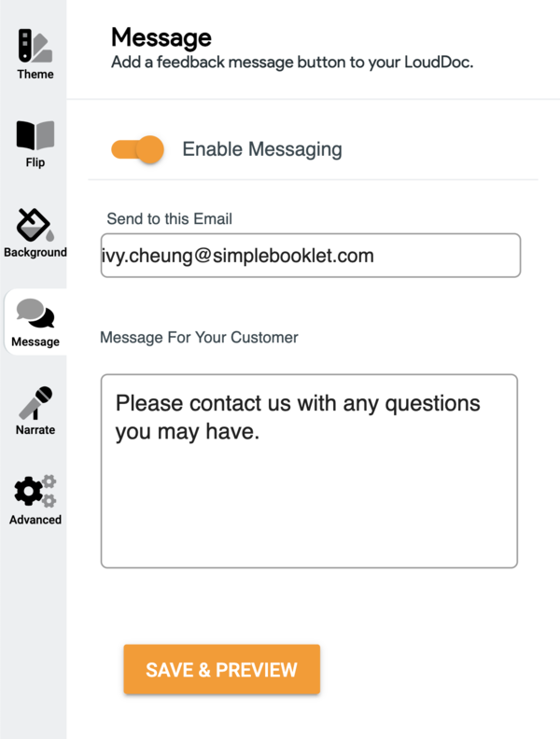Click the "Narrate" sidebar label
The width and height of the screenshot is (560, 739).
tap(35, 430)
